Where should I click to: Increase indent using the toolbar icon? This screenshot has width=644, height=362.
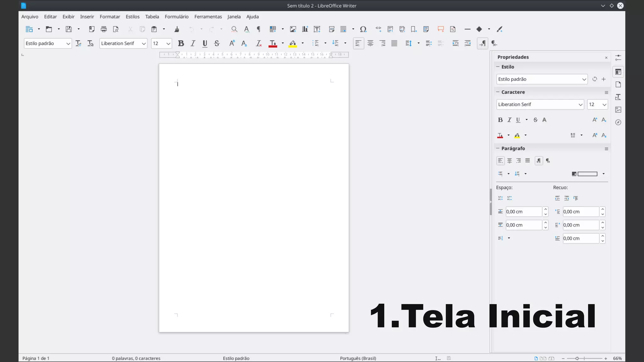[456, 43]
